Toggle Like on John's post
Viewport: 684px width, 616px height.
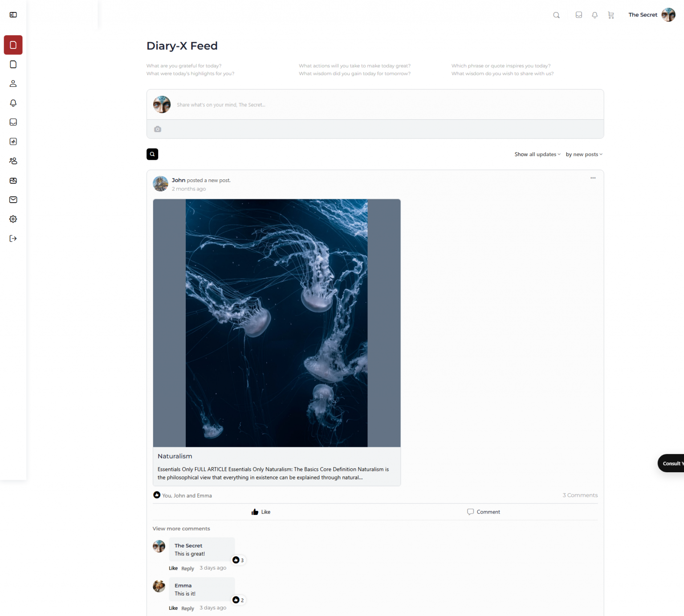261,512
